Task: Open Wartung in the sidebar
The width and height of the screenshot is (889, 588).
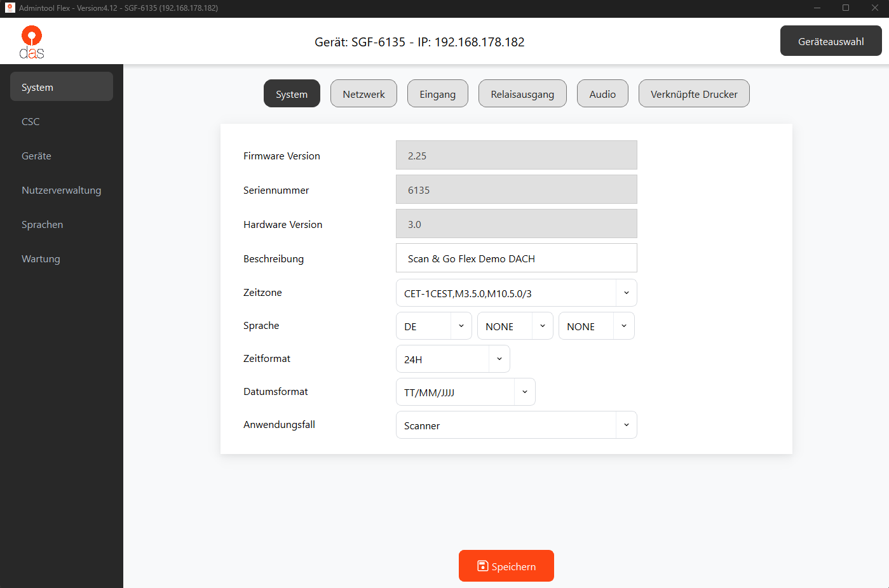Action: click(62, 258)
